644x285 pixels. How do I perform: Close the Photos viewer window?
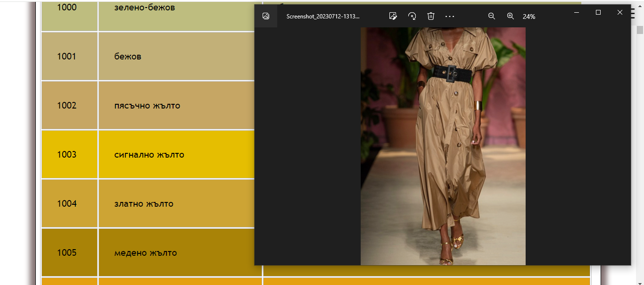(620, 12)
